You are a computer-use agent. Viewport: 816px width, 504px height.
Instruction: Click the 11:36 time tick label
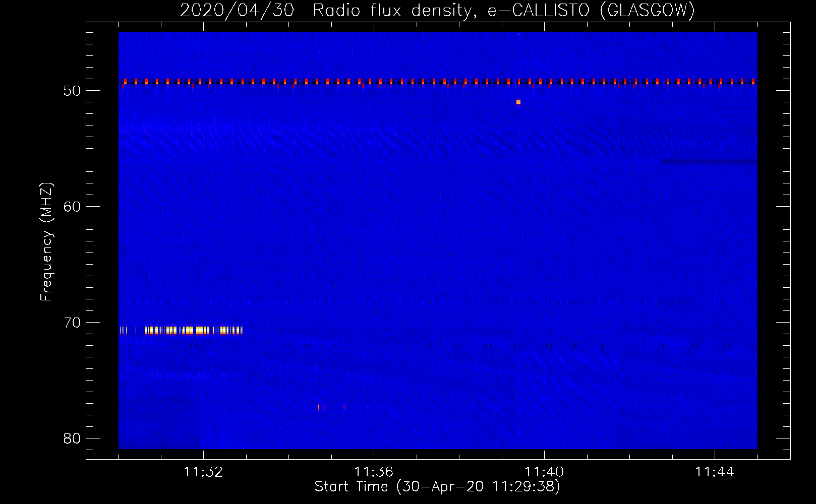point(374,472)
